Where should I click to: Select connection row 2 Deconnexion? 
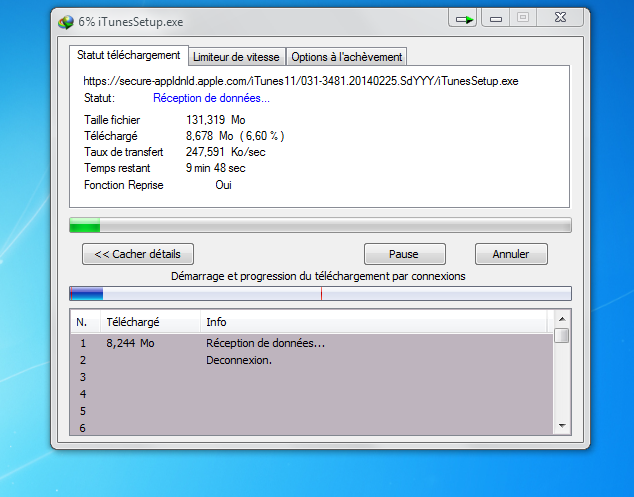312,360
